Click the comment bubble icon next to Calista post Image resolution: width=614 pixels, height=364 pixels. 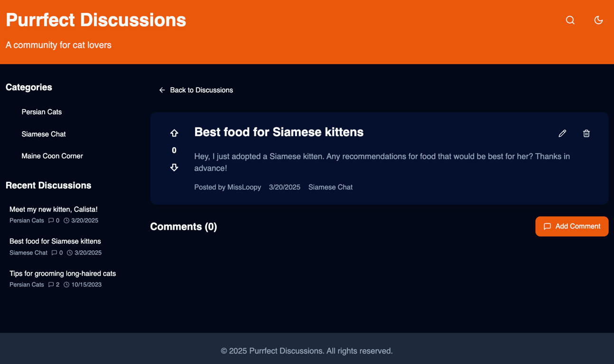(51, 220)
